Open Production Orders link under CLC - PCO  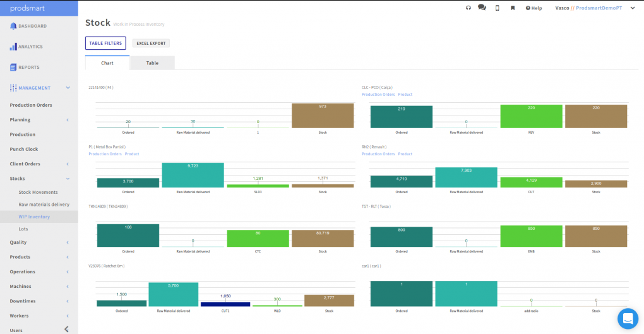point(378,95)
